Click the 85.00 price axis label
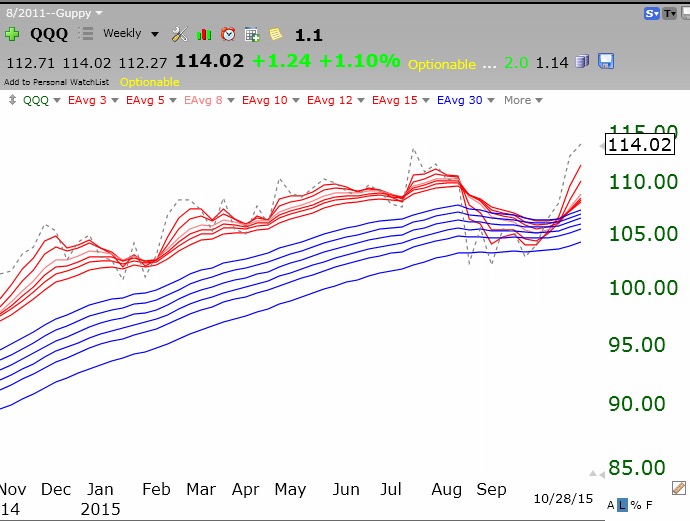The width and height of the screenshot is (690, 521). coord(637,468)
